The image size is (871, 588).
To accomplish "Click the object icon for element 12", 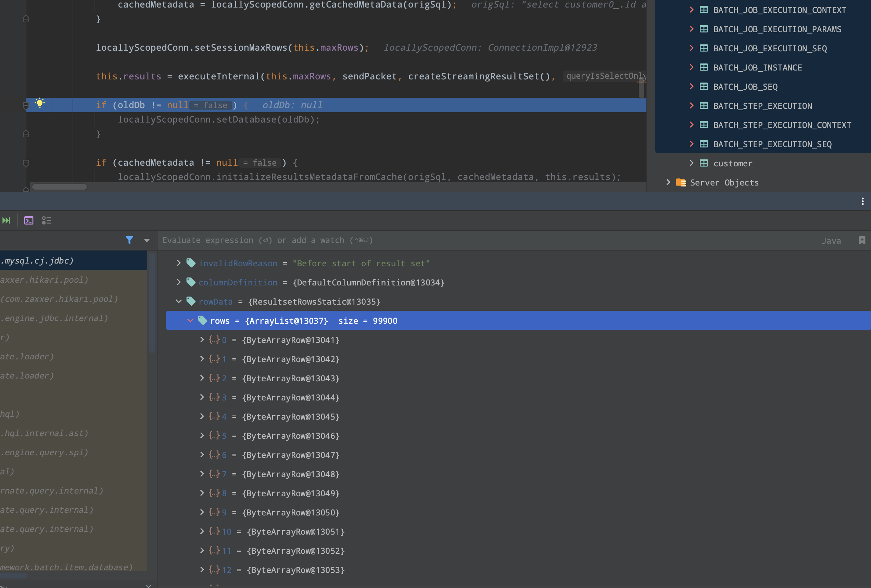I will (x=214, y=570).
